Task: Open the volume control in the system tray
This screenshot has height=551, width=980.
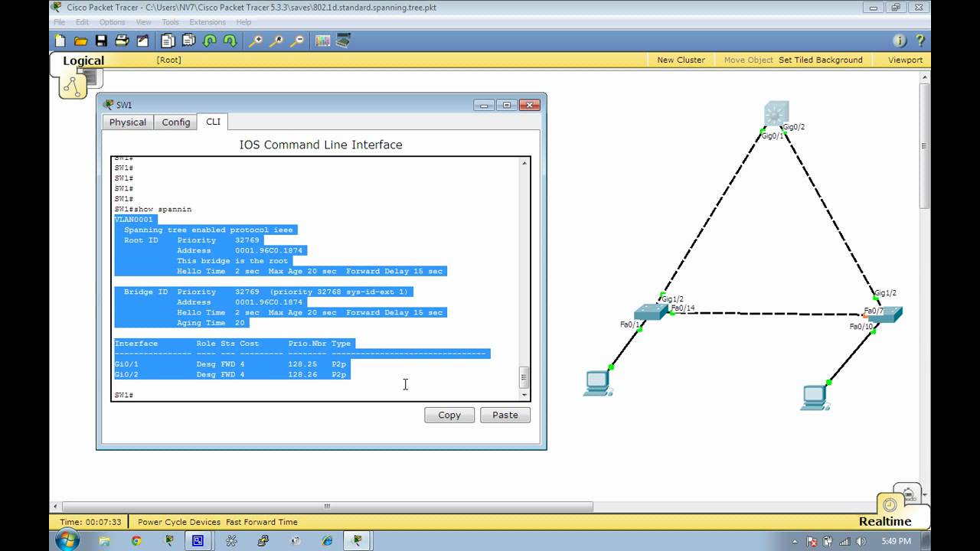Action: click(861, 541)
